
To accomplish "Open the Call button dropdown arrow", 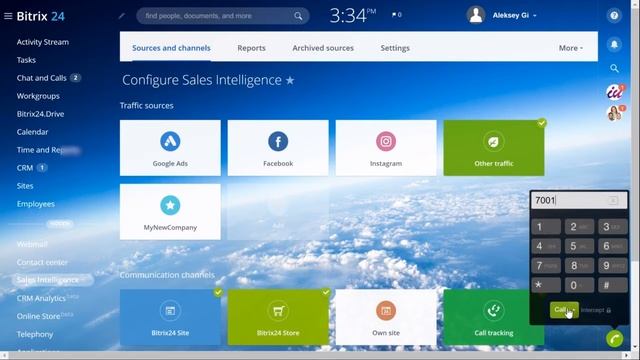I will [x=574, y=310].
